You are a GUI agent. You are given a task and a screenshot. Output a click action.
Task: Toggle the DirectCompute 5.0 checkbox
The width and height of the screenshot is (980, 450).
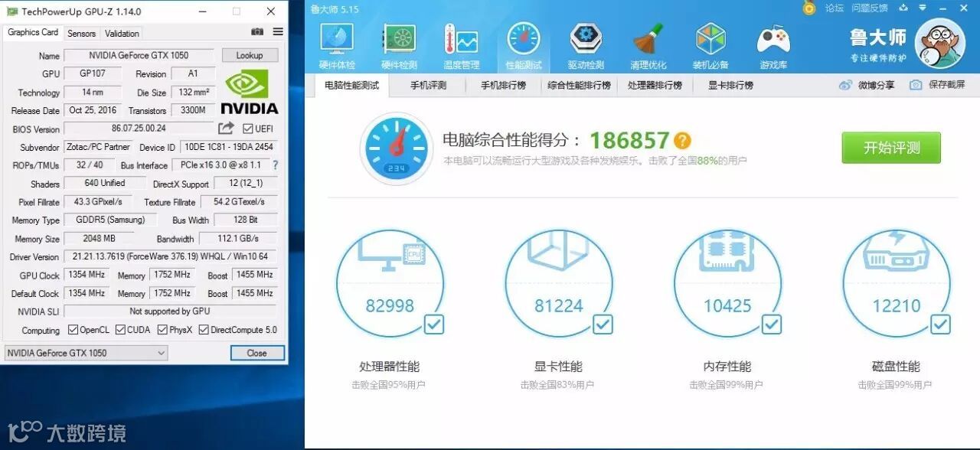(x=204, y=330)
